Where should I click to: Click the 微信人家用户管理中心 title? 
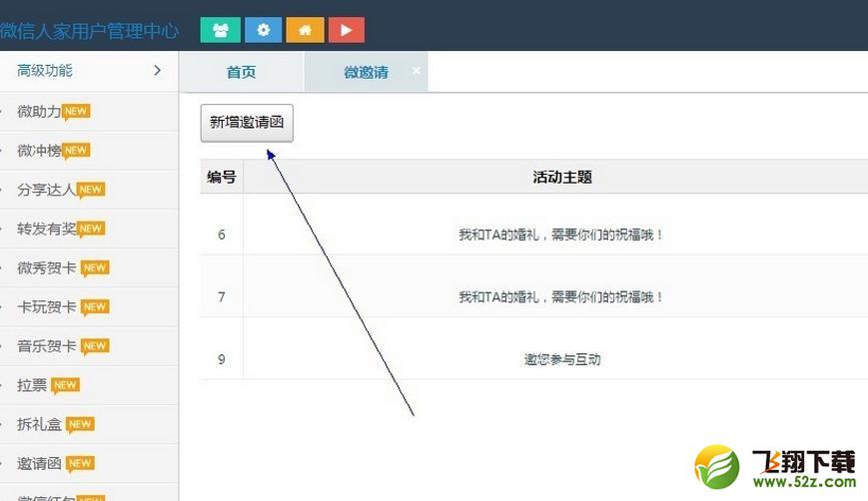click(x=89, y=30)
